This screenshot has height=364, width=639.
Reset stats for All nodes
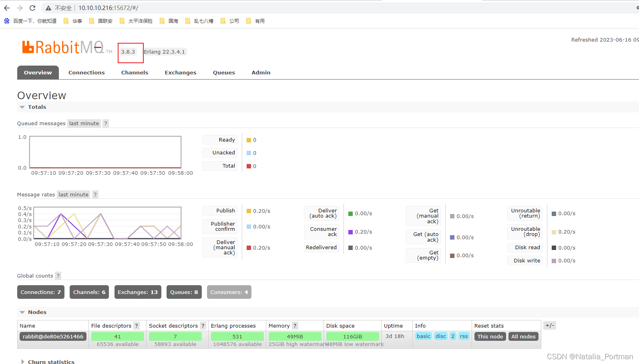tap(523, 336)
